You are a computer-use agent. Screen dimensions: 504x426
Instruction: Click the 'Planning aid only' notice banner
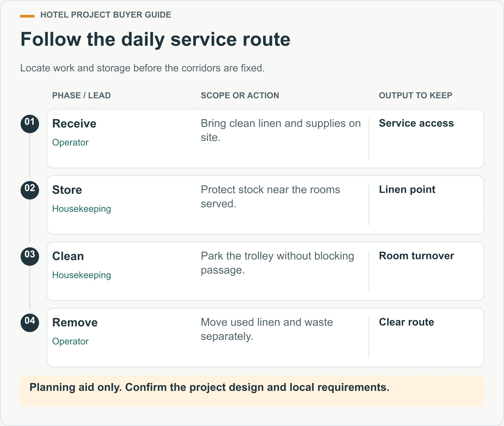tap(252, 390)
